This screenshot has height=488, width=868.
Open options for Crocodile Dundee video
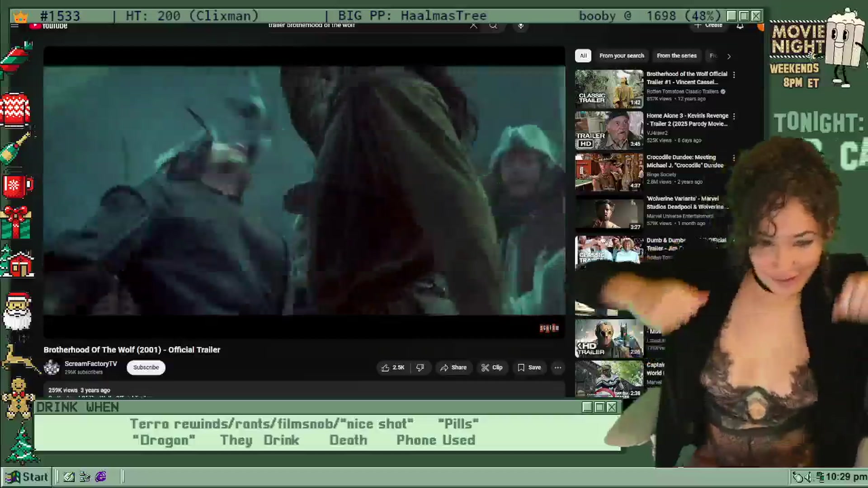734,158
